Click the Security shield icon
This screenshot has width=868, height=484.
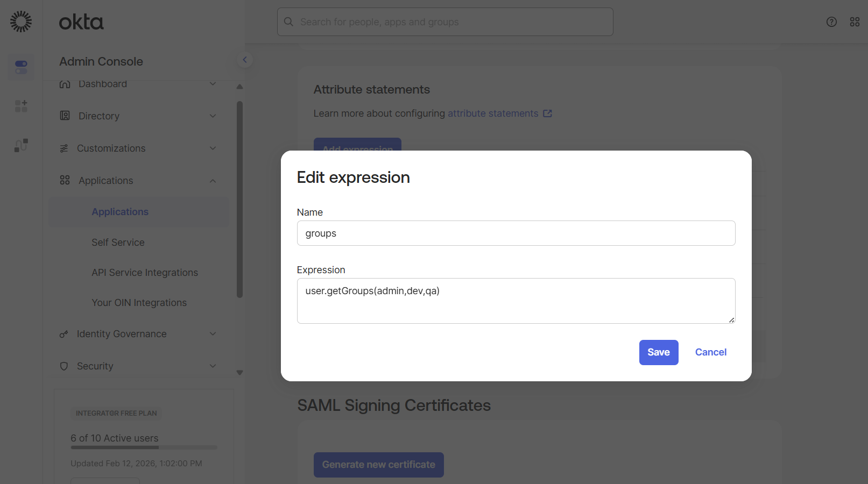click(x=64, y=366)
